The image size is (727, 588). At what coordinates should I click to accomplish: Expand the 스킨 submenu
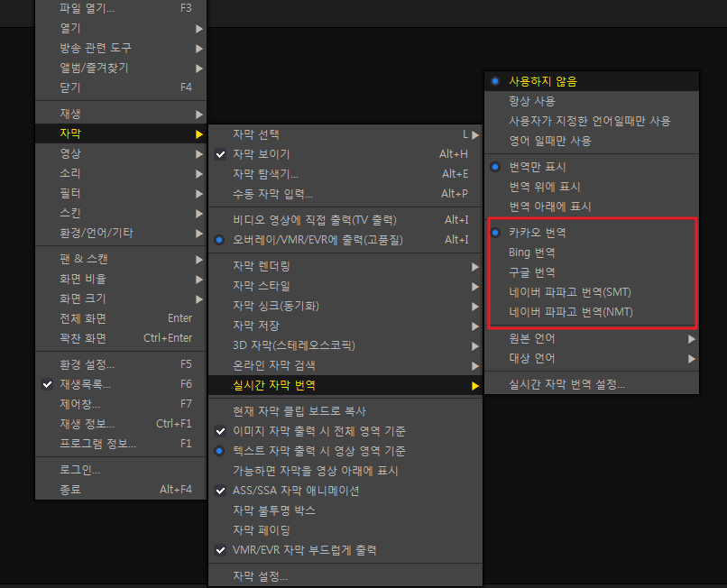click(x=121, y=214)
